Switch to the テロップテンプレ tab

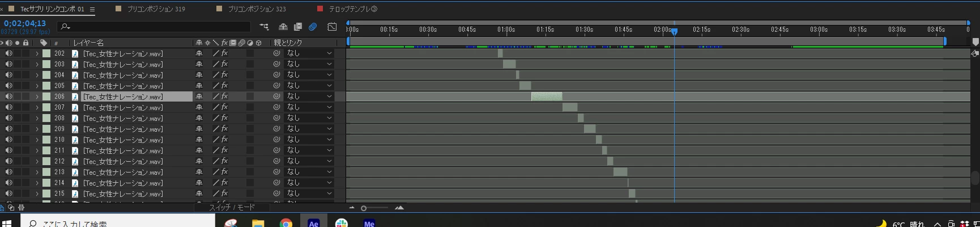tap(353, 9)
